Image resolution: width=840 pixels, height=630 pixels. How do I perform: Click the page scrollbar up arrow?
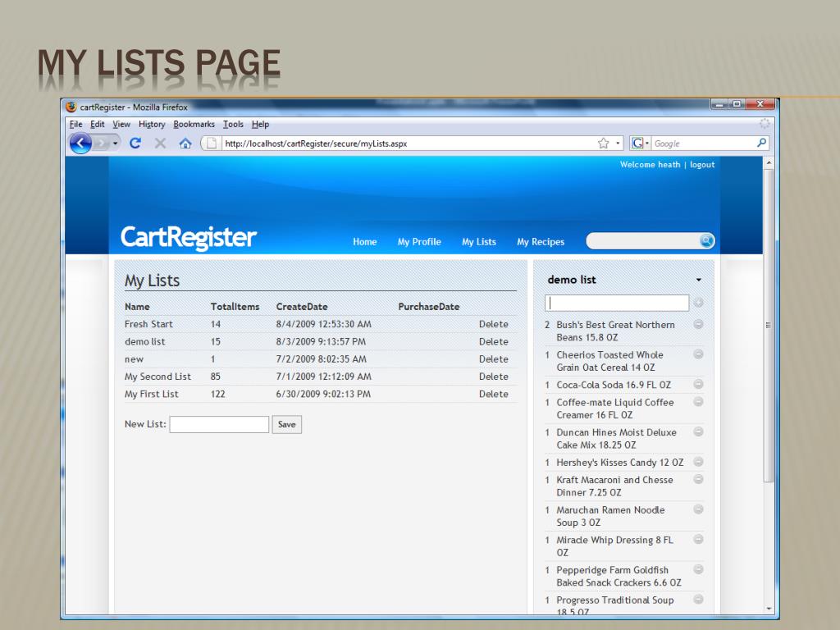click(769, 162)
